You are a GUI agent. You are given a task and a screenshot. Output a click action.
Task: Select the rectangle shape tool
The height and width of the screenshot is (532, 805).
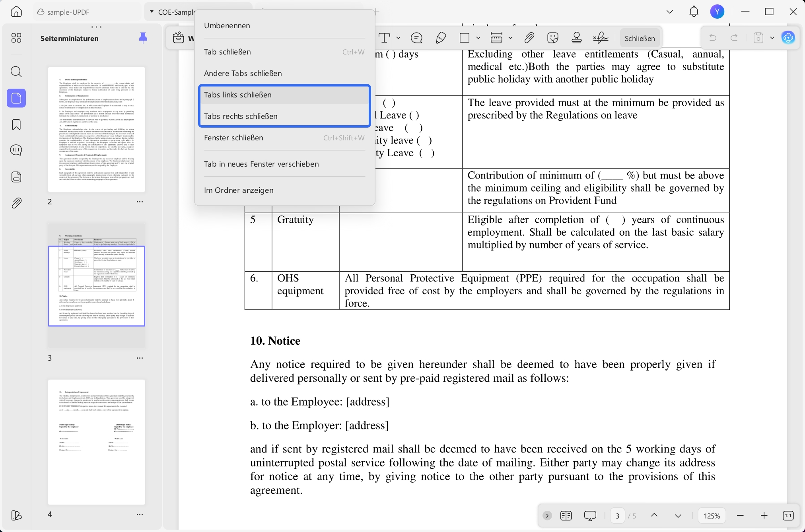coord(465,38)
